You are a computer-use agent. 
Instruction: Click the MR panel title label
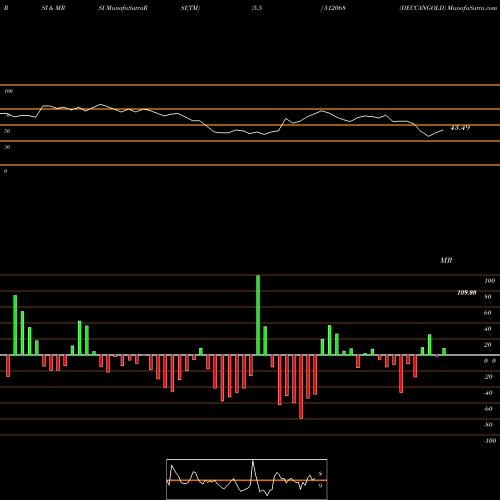446,260
